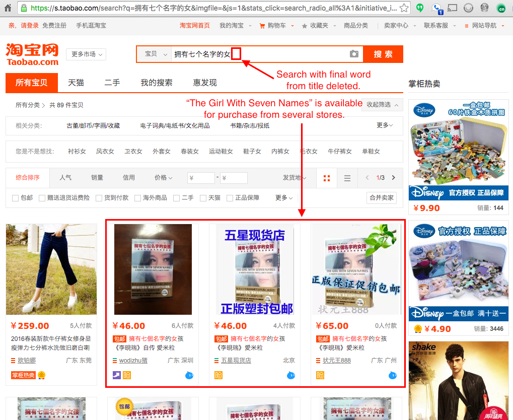Open the wodizhu猪 shop link
Viewport: 513px width, 420px height.
tap(133, 361)
